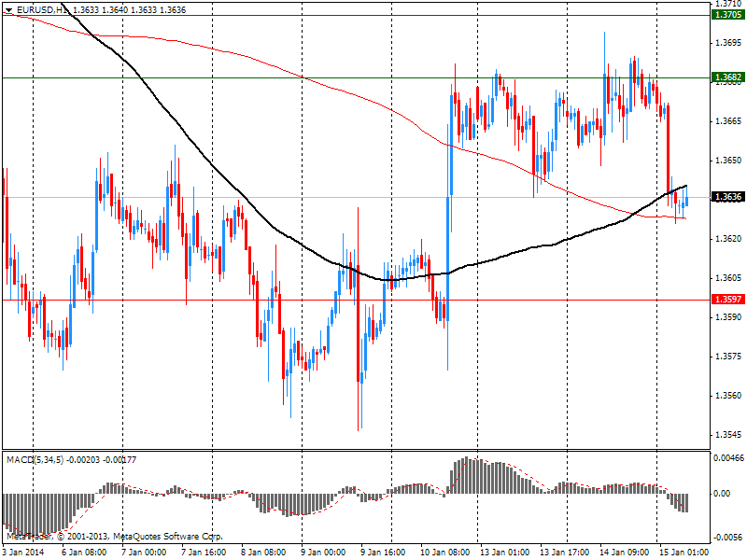Click the 8 Jan 08:00 time axis label
The image size is (747, 560).
click(x=263, y=552)
